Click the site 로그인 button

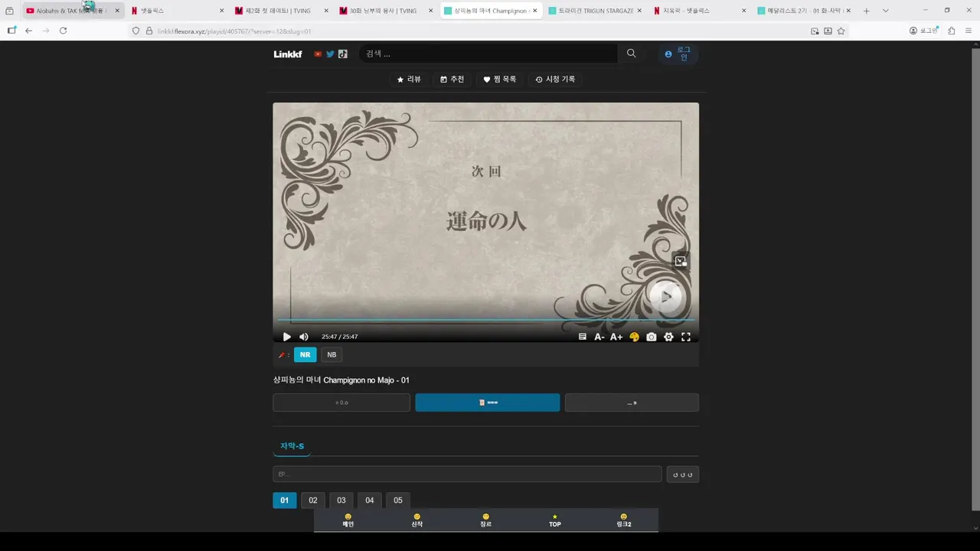pos(678,54)
